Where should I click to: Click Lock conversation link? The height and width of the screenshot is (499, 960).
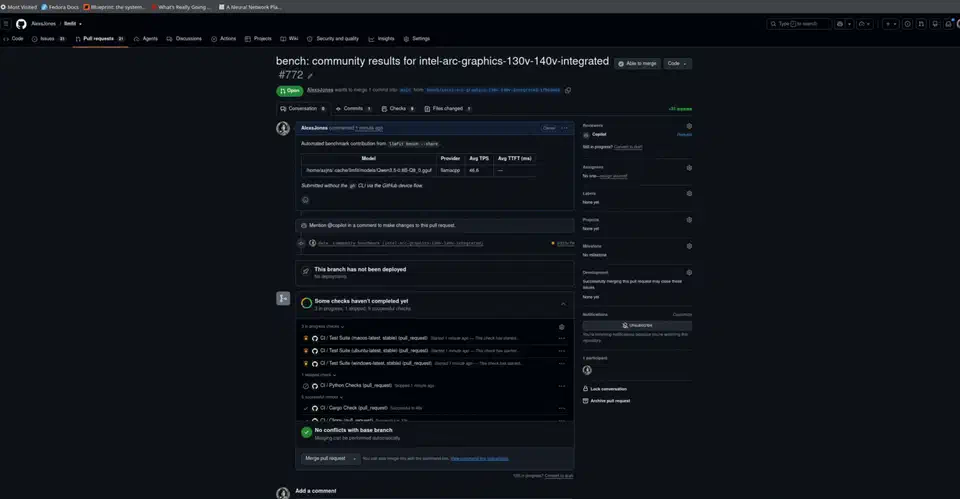click(604, 389)
